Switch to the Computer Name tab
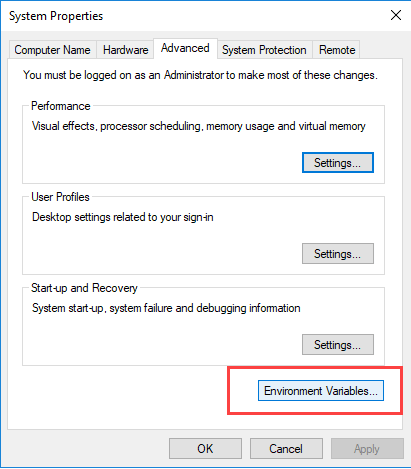This screenshot has width=411, height=469. 52,50
